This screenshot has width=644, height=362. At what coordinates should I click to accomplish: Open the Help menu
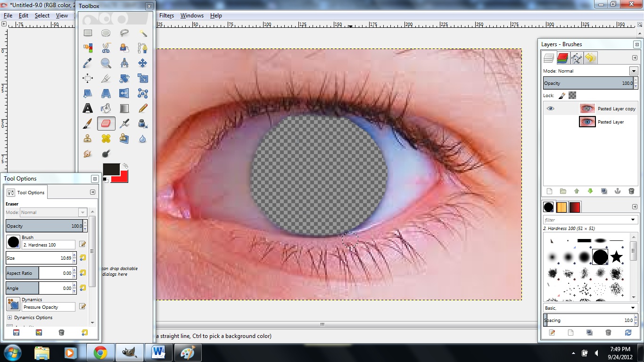216,16
